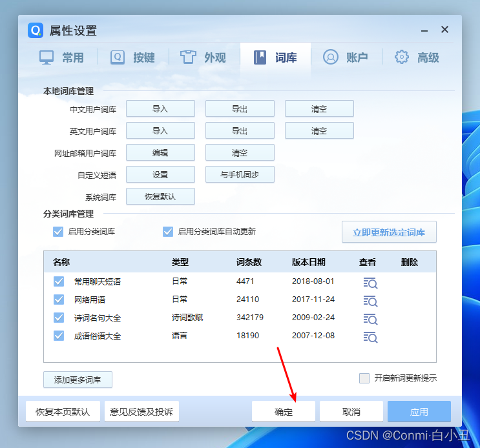Image resolution: width=480 pixels, height=448 pixels.
Task: Toggle 启用分类词库 checkbox
Action: (x=58, y=232)
